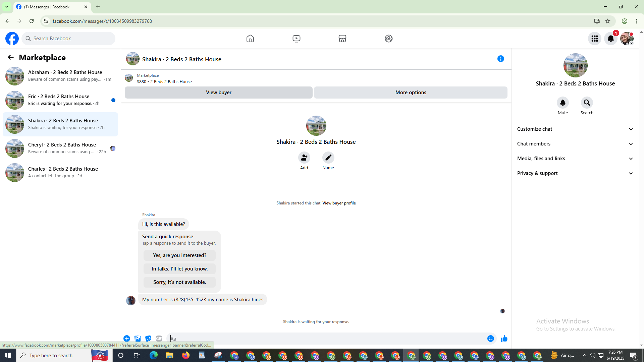Edit the chat name
Screen dimensions: 644x362
pos(328,158)
